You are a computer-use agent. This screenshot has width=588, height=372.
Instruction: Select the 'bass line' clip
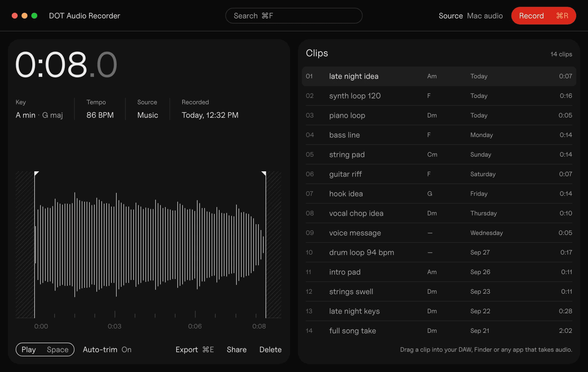coord(439,135)
